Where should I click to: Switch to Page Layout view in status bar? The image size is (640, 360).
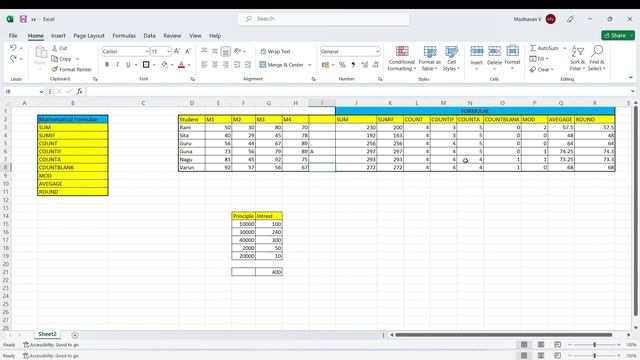[x=541, y=345]
